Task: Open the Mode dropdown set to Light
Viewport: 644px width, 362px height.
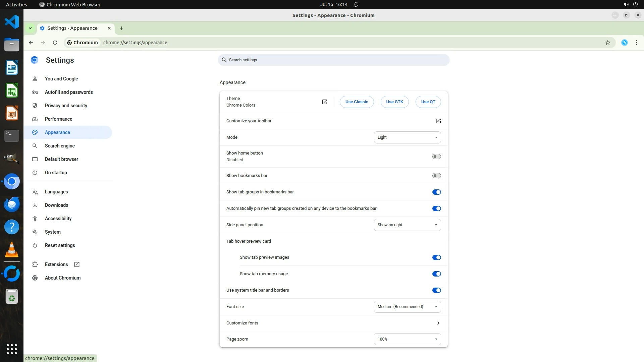Action: pos(407,137)
